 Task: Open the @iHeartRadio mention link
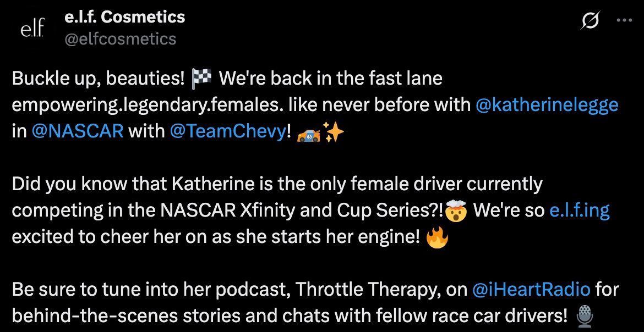pos(531,289)
